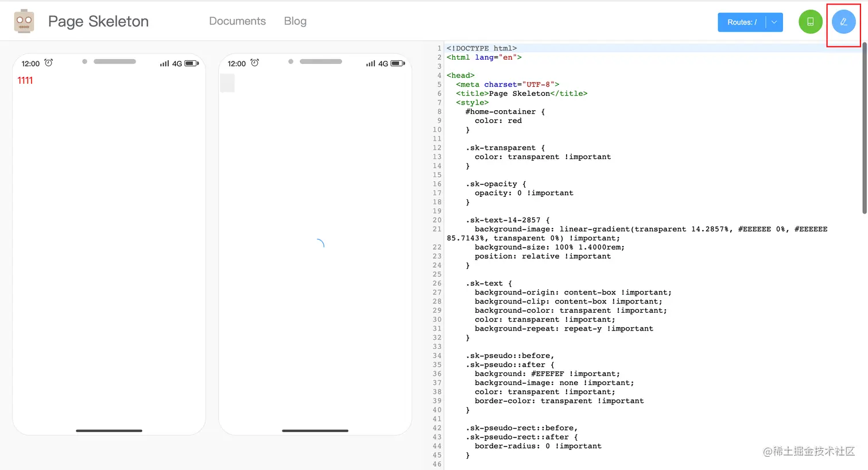Click the 'background-size: 100% 1.4000rem;' line
The height and width of the screenshot is (470, 868).
pos(550,247)
